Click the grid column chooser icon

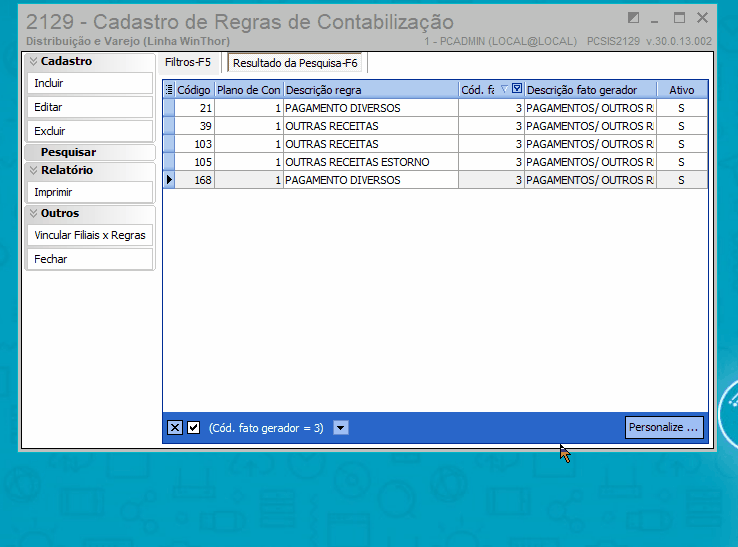[x=169, y=89]
